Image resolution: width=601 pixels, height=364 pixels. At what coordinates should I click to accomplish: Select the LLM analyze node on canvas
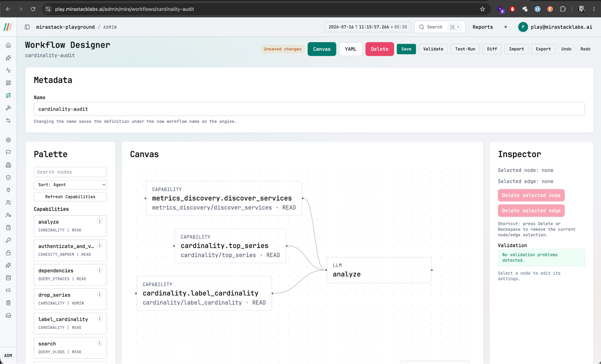[379, 270]
